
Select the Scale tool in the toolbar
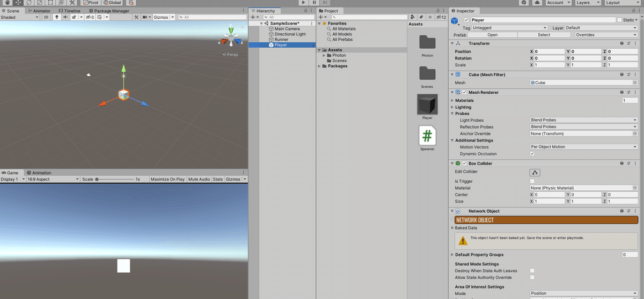[x=39, y=3]
